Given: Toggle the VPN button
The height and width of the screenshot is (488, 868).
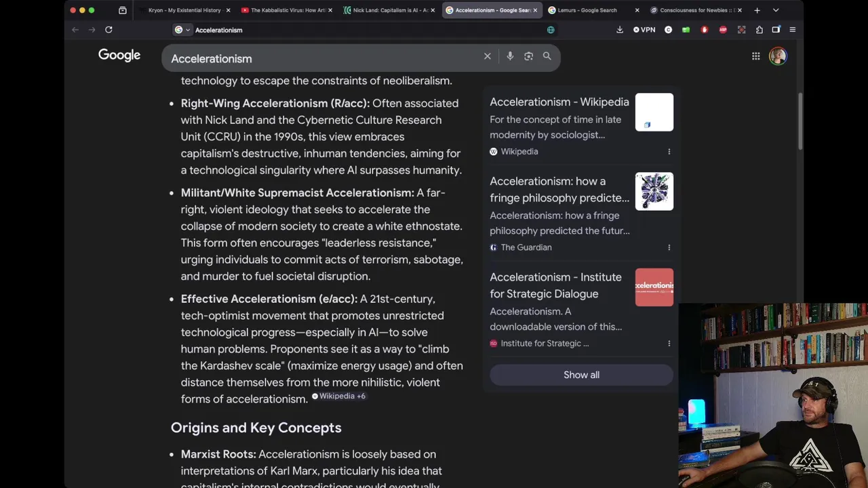Looking at the screenshot, I should pyautogui.click(x=644, y=30).
